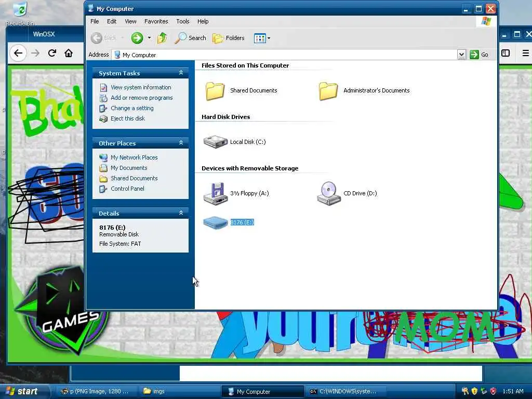Viewport: 532px width, 399px height.
Task: Reload the page in WinOSX browser window
Action: coord(52,53)
